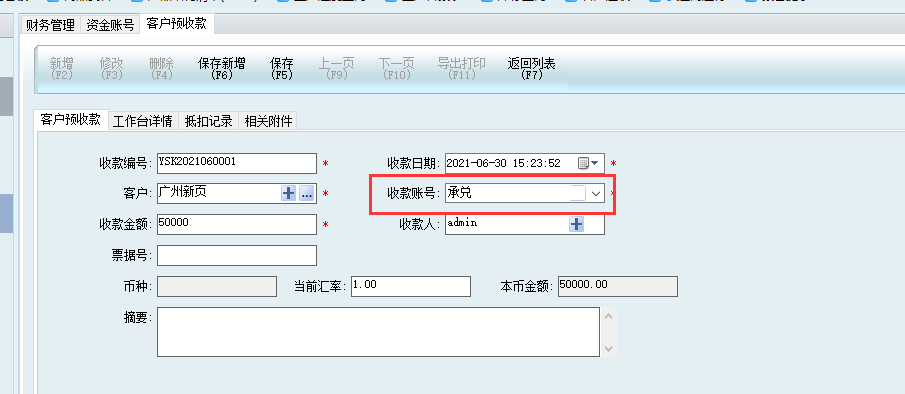Click into the 摘要 text area
The width and height of the screenshot is (905, 394).
coord(379,332)
